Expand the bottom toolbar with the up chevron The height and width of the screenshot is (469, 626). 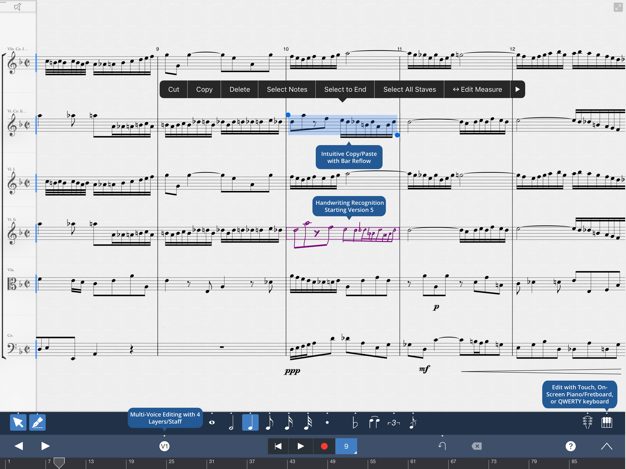click(x=606, y=446)
